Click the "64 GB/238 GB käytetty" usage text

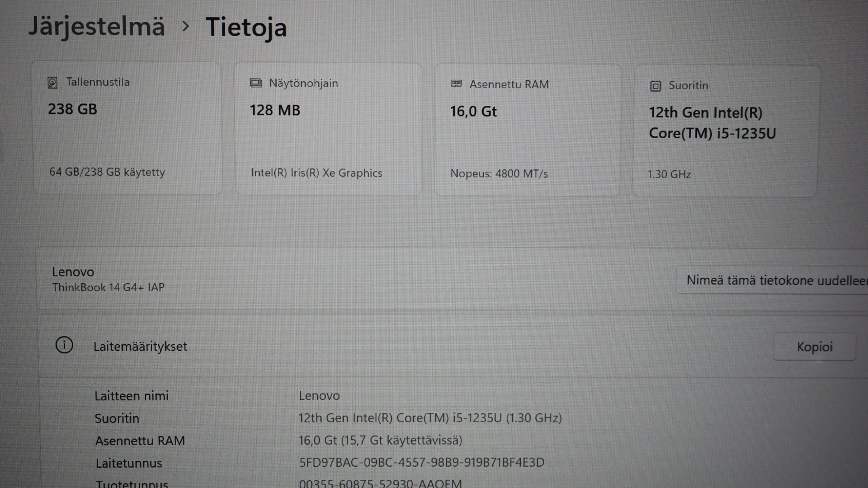click(107, 172)
